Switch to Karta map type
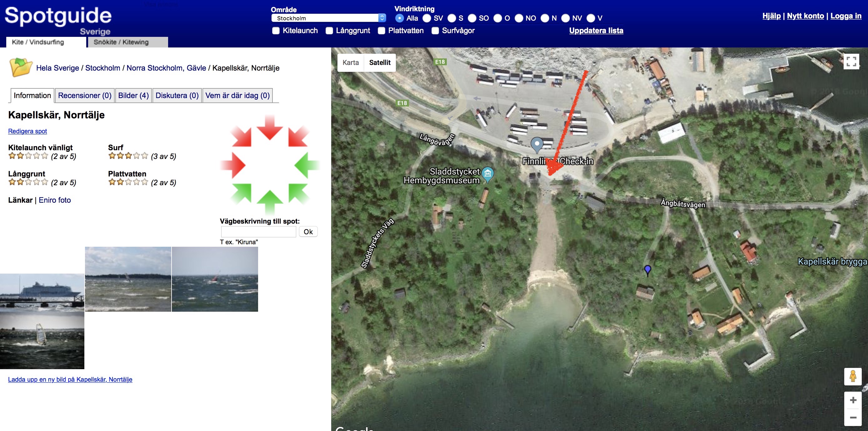This screenshot has width=868, height=431. (x=351, y=63)
